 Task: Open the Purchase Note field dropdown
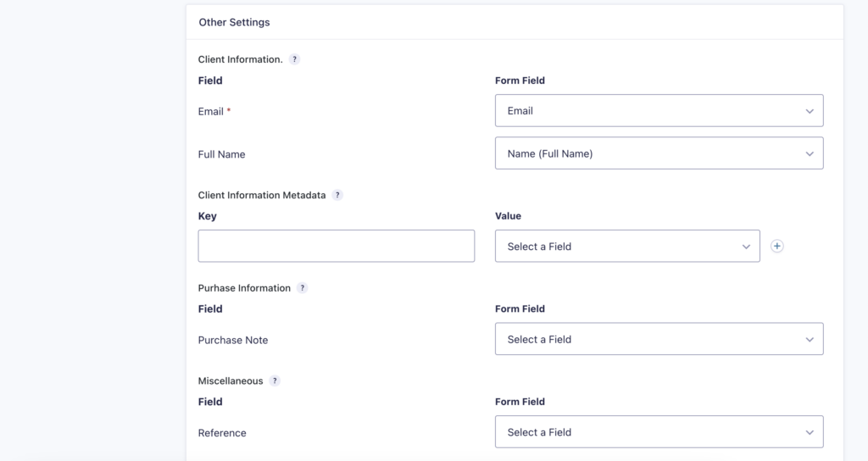tap(659, 339)
